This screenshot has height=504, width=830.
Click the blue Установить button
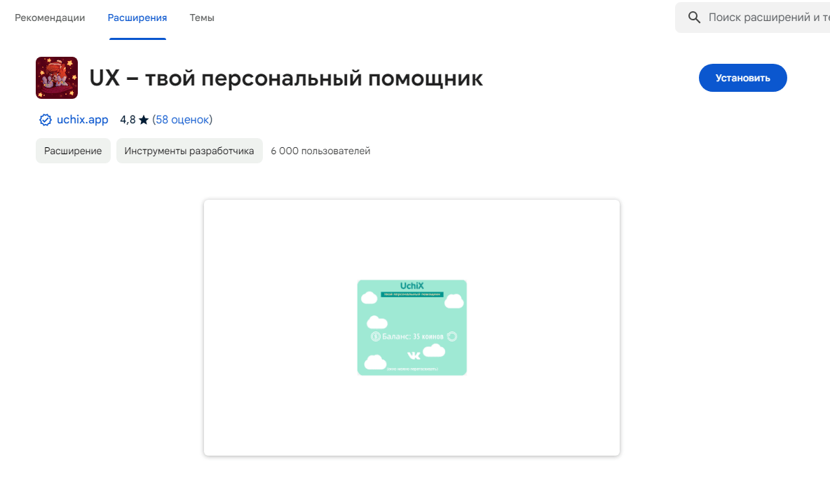click(x=742, y=78)
